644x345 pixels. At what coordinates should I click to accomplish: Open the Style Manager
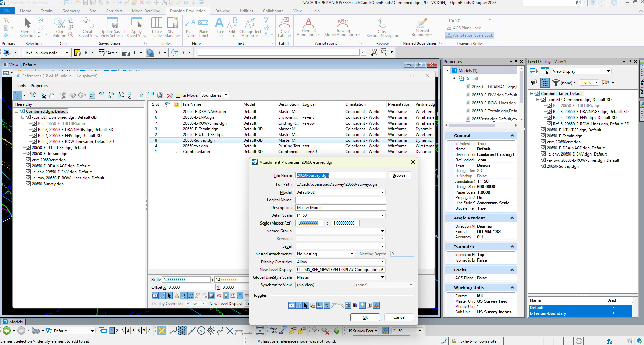[172, 27]
